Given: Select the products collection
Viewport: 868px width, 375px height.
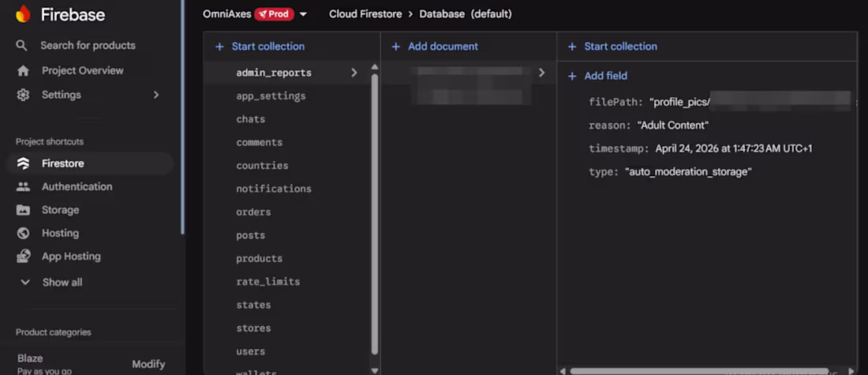Looking at the screenshot, I should pyautogui.click(x=260, y=259).
